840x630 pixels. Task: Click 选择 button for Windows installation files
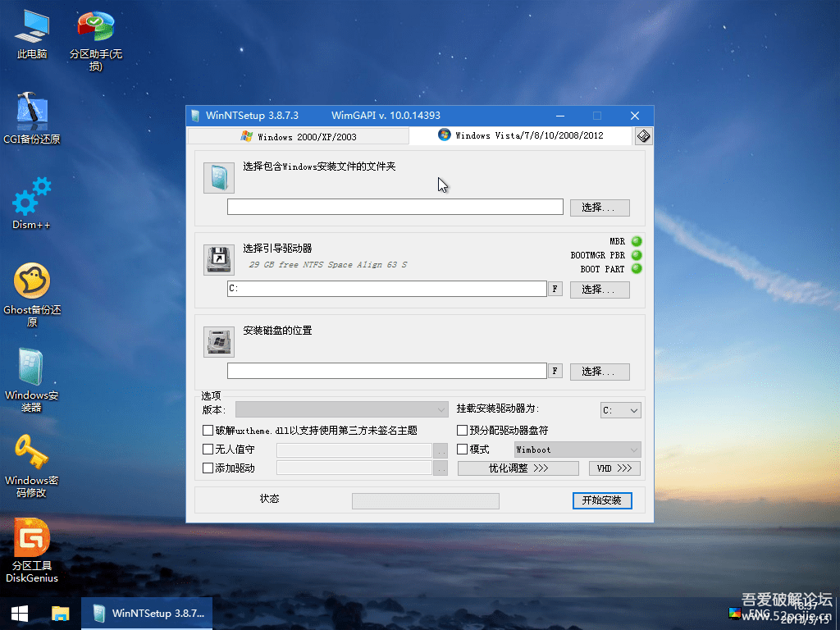[600, 208]
